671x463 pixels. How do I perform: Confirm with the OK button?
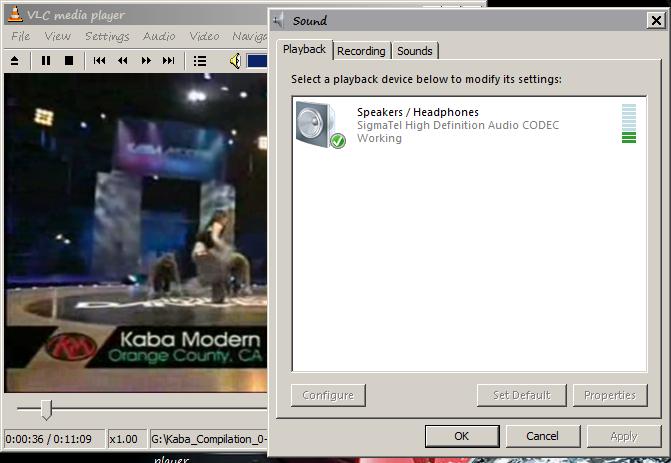(x=462, y=436)
